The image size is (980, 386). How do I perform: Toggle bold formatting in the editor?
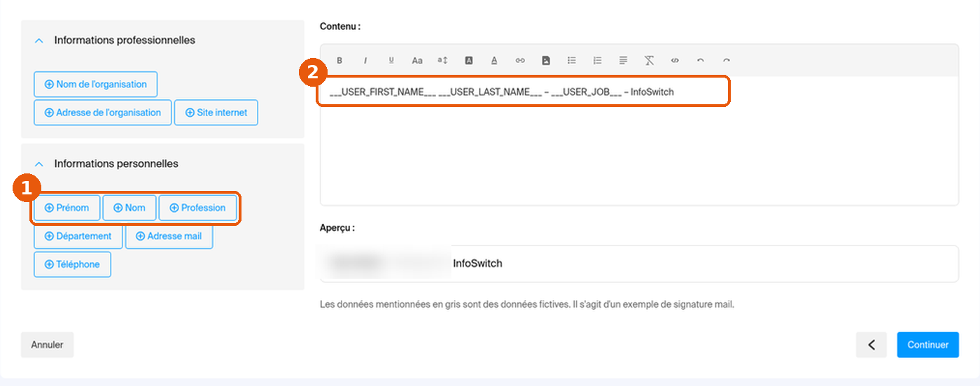click(x=339, y=61)
